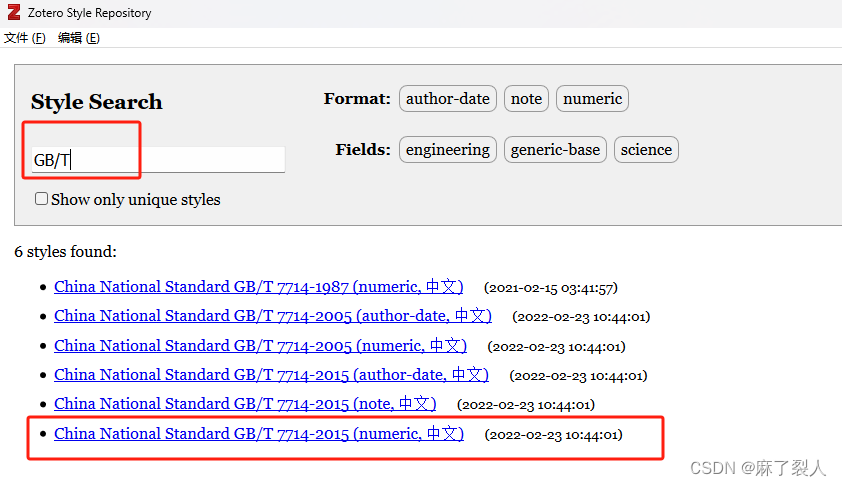
Task: Open GB/T 7714-2015 note style link
Action: click(245, 404)
